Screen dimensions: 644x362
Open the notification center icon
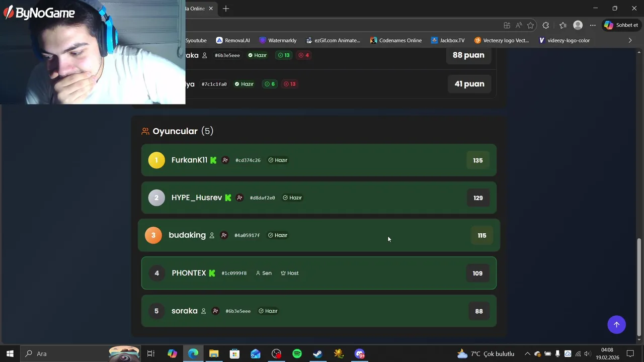click(630, 353)
